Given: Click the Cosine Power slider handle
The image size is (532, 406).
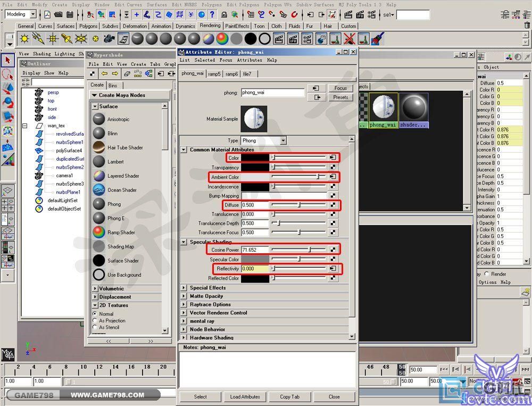Looking at the screenshot, I should (310, 250).
